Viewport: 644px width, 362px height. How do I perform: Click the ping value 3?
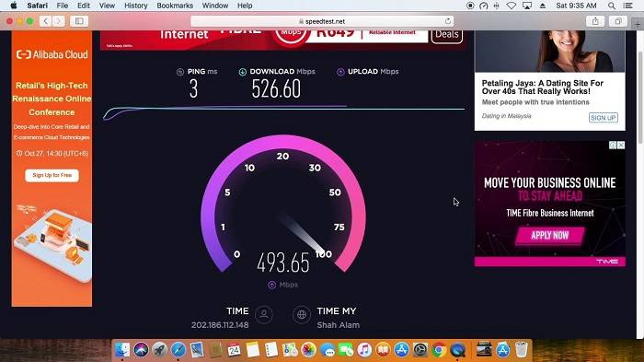pyautogui.click(x=193, y=88)
